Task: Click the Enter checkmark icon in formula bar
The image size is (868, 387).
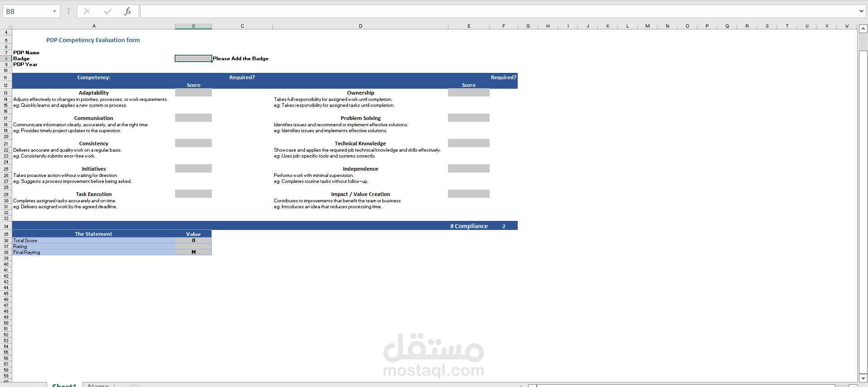Action: (108, 11)
